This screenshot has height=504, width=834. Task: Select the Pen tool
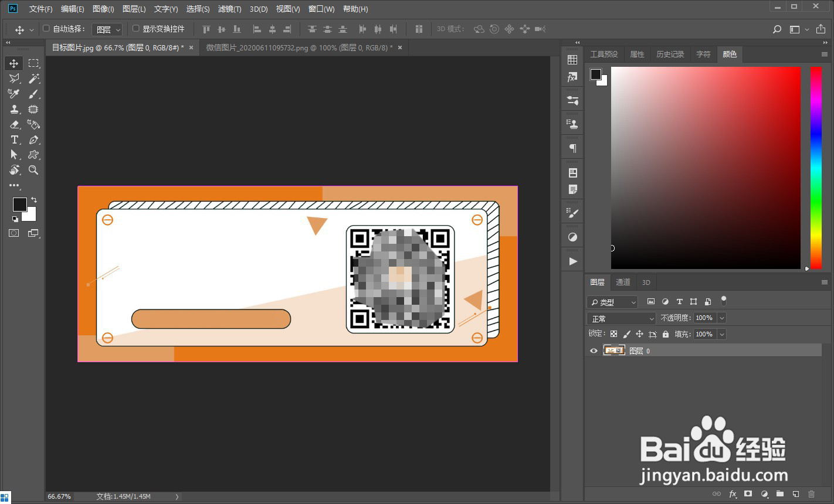coord(33,139)
